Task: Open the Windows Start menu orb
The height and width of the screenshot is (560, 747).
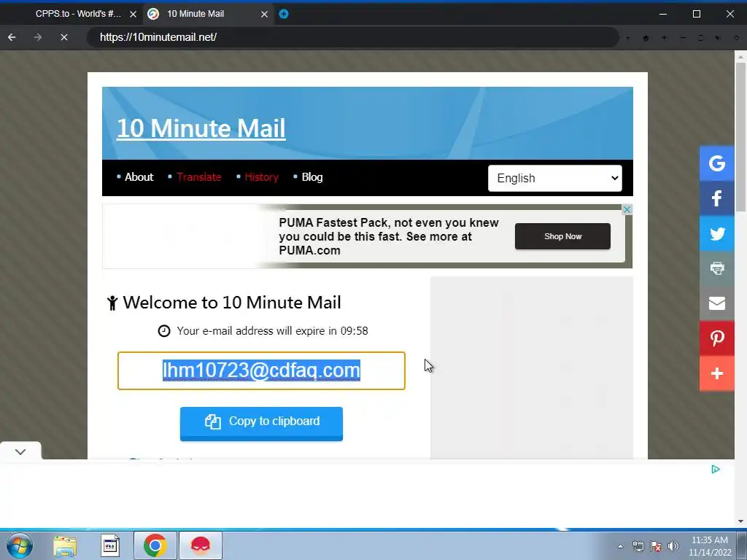Action: click(20, 545)
